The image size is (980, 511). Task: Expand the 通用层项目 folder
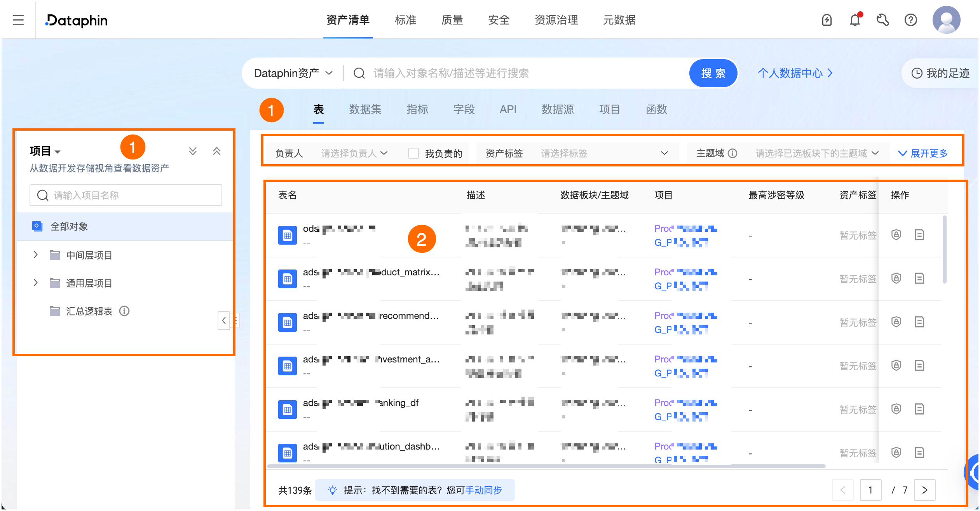click(36, 283)
